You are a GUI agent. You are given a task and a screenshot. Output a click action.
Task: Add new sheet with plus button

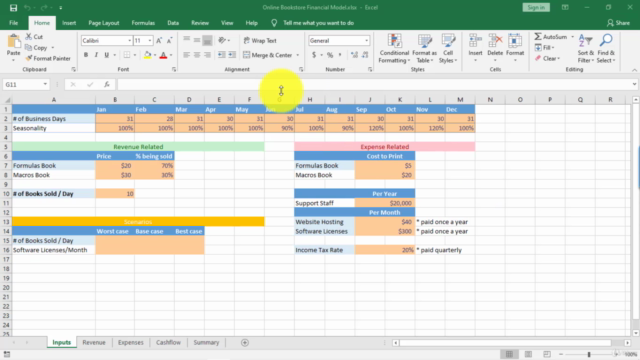244,342
